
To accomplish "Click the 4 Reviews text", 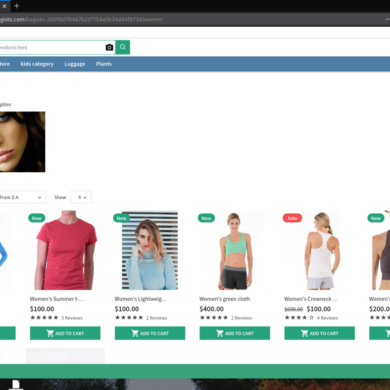I will tap(327, 318).
